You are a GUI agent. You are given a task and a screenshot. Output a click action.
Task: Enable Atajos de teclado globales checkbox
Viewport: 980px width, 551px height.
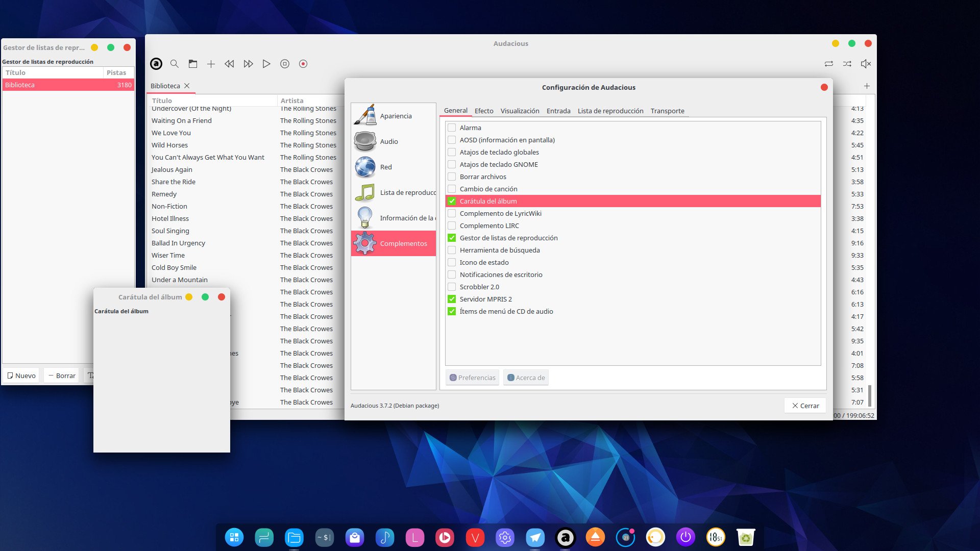coord(452,152)
